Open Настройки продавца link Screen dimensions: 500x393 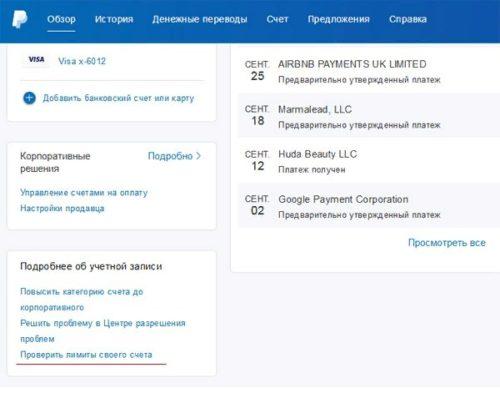pos(62,208)
